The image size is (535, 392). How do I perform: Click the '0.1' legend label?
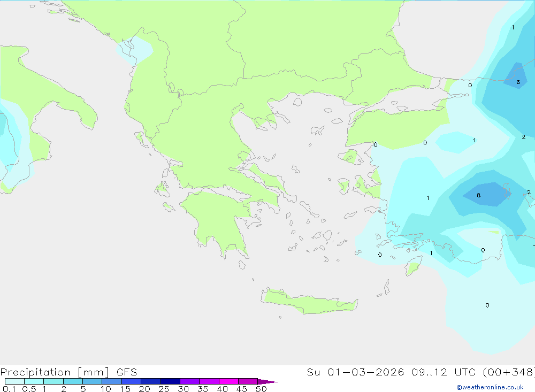pos(9,389)
